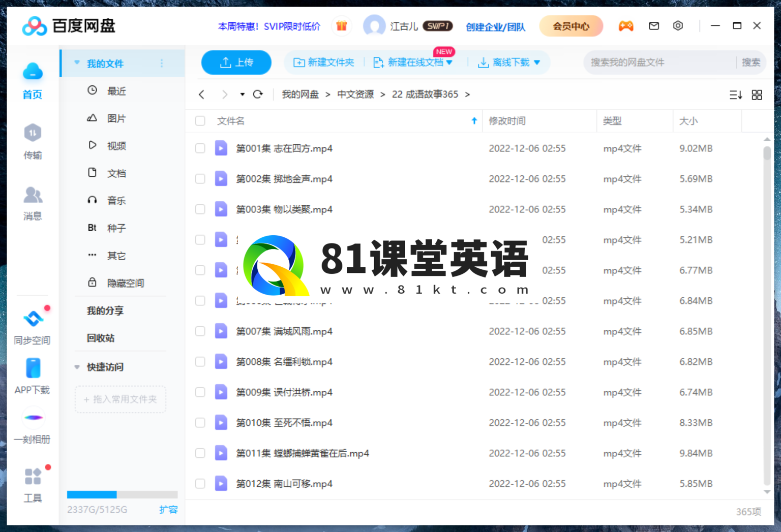The width and height of the screenshot is (781, 532).
Task: Open 回收站 recycle bin
Action: (101, 338)
